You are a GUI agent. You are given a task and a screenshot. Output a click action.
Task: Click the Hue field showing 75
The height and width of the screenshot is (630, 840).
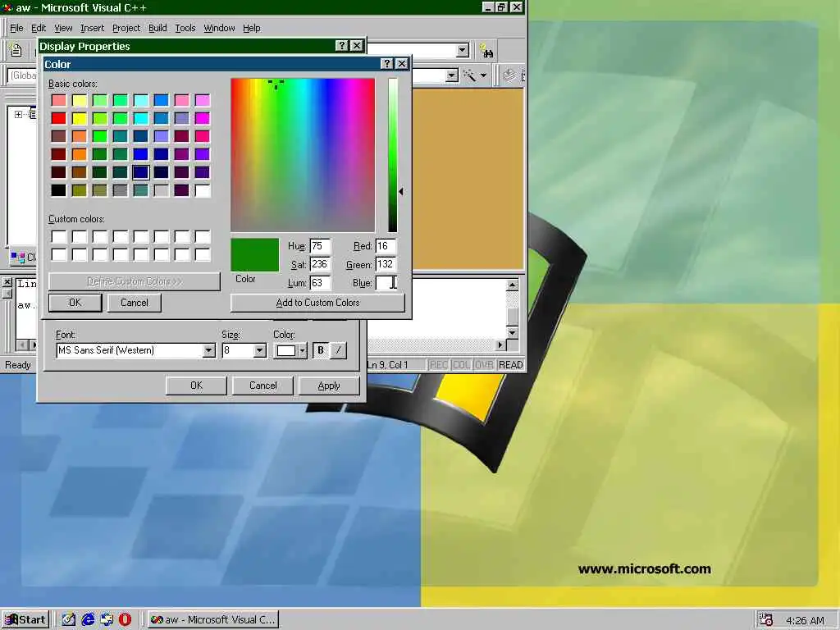pos(320,246)
